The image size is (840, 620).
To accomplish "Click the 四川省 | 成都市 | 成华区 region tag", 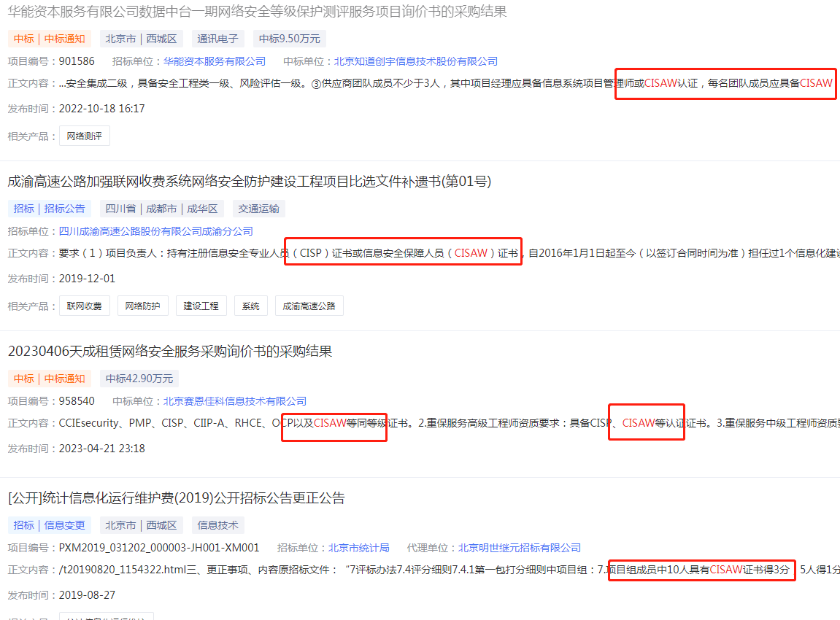I will tap(161, 209).
